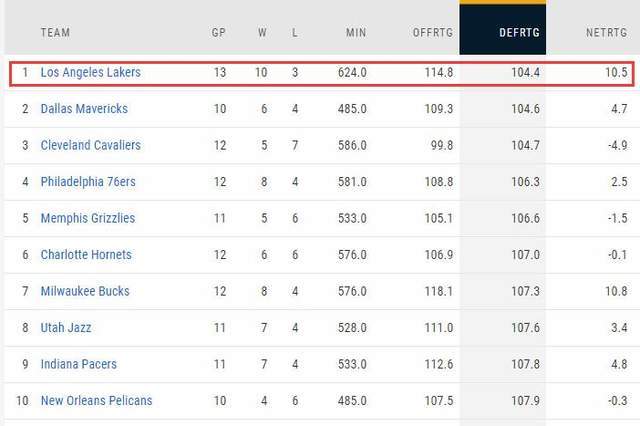Screen dimensions: 640x426
Task: Click Memphis Grizzlies team name
Action: point(88,218)
